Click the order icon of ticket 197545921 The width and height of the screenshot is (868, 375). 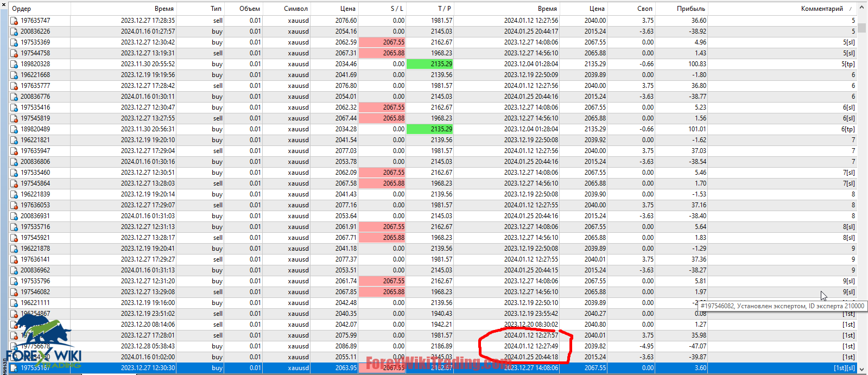tap(14, 238)
